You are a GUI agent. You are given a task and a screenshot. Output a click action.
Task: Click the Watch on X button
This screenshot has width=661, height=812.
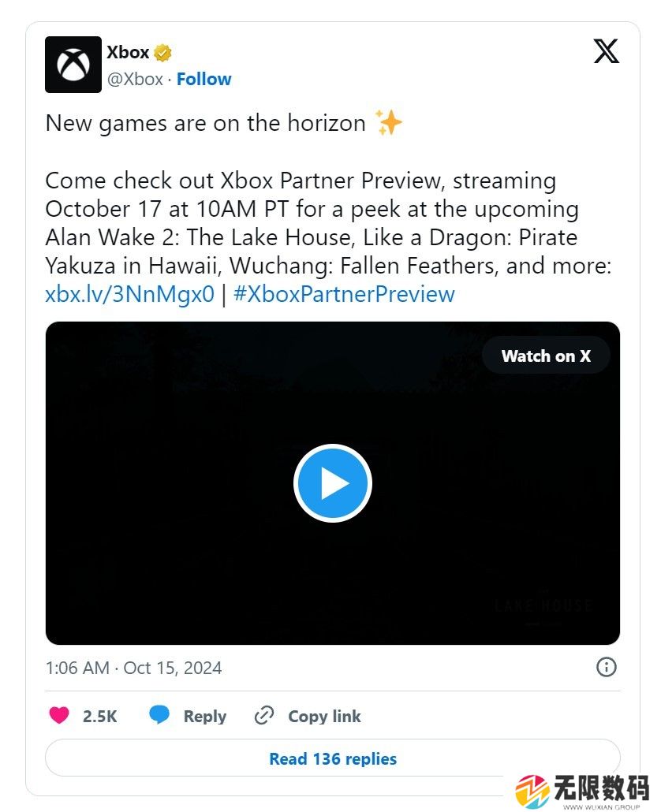click(546, 356)
